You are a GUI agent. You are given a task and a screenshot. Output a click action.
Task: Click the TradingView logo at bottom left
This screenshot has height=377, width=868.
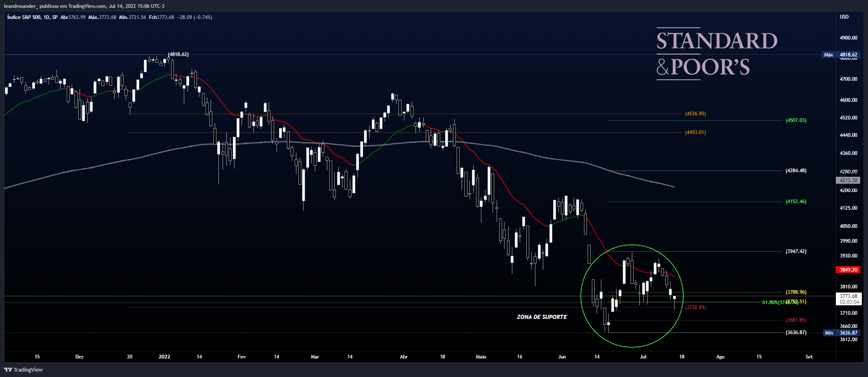click(x=23, y=370)
